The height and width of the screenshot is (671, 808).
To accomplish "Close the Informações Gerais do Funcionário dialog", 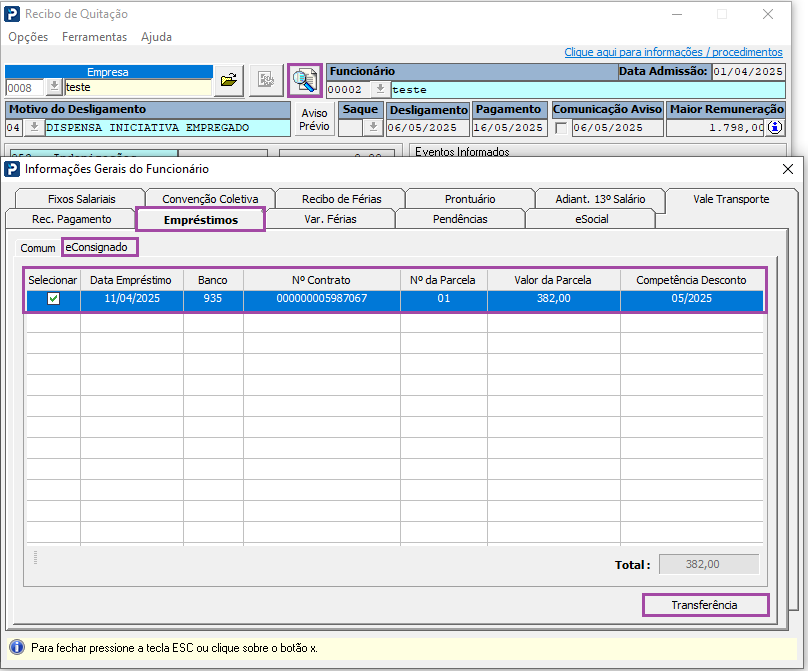I will pyautogui.click(x=787, y=169).
